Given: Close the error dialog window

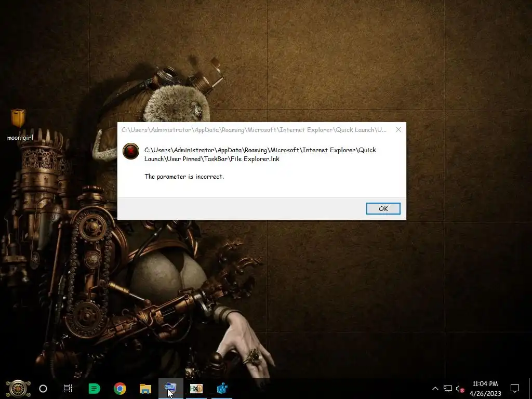Looking at the screenshot, I should click(398, 129).
